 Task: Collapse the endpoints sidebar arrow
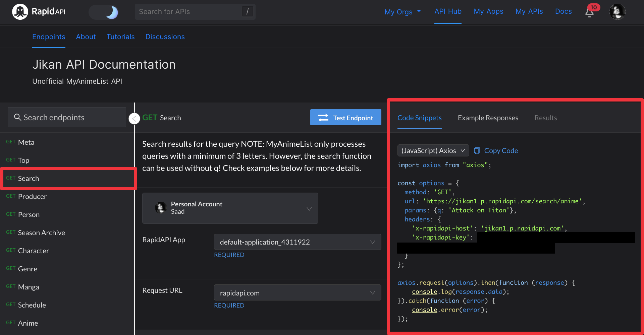pyautogui.click(x=134, y=118)
